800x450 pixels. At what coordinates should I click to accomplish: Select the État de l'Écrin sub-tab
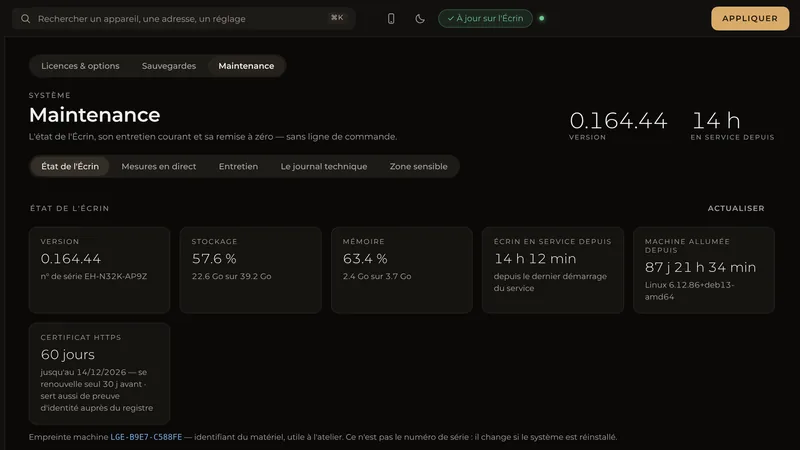[70, 166]
